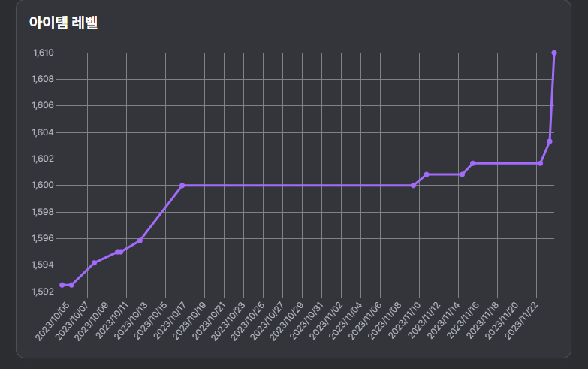This screenshot has width=588, height=369.
Task: Click the x-axis date 2023/11/08
Action: pyautogui.click(x=384, y=322)
